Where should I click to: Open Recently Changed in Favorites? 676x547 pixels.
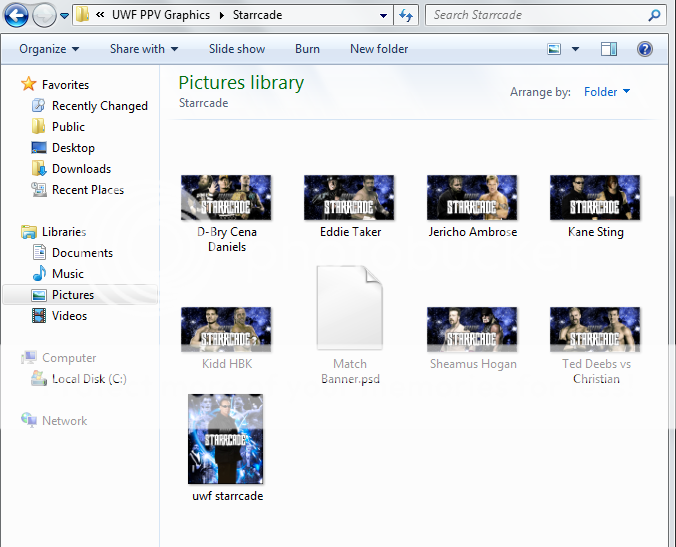coord(99,106)
